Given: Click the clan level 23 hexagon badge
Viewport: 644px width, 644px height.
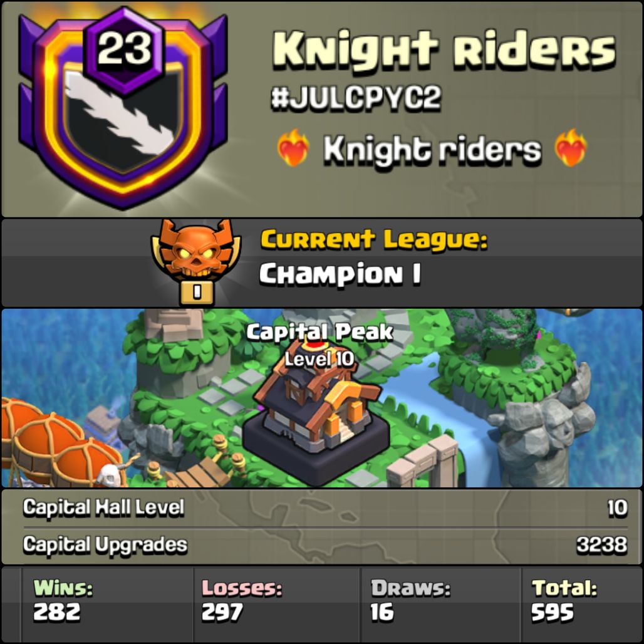Looking at the screenshot, I should [123, 49].
